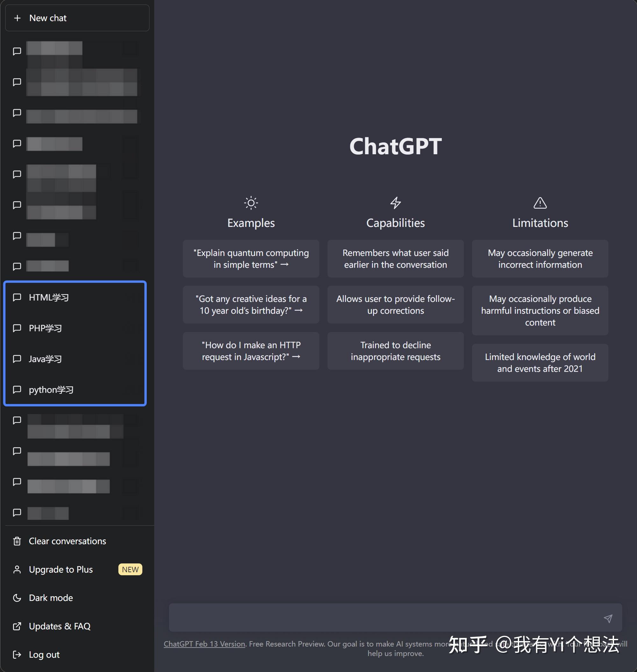Image resolution: width=637 pixels, height=672 pixels.
Task: Select the python学习 conversation
Action: tap(51, 390)
